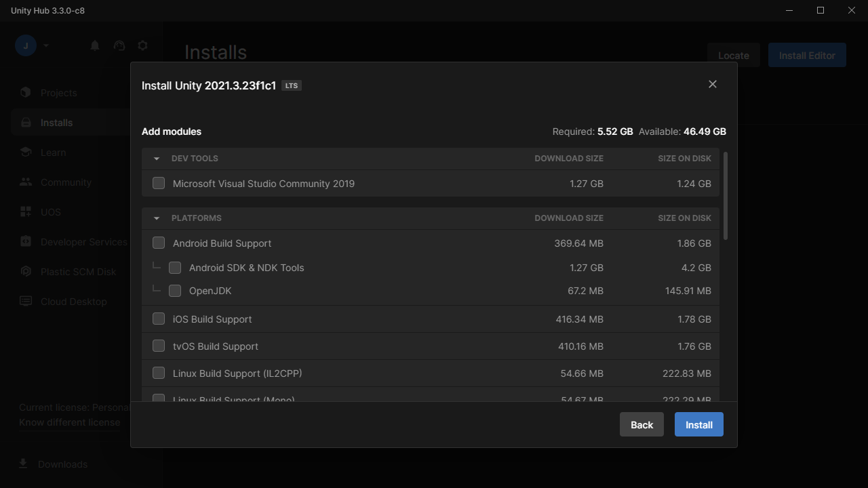Click the modules list scrollbar

(726, 196)
